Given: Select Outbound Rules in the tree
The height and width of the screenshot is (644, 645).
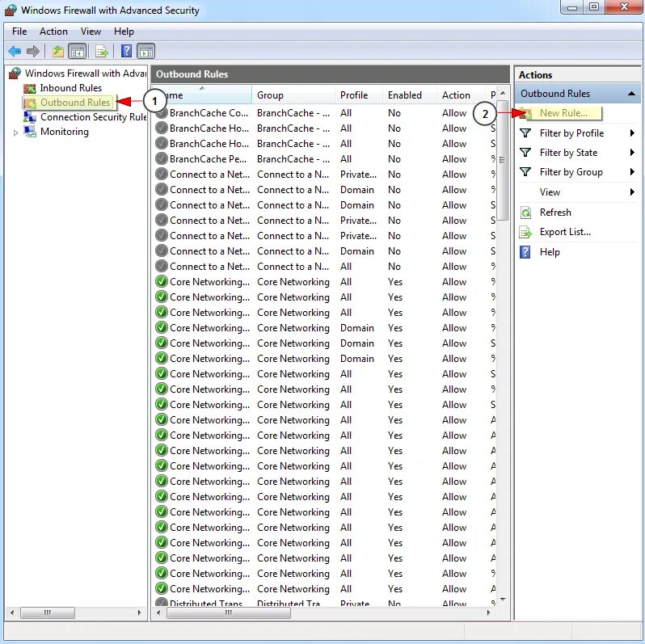Looking at the screenshot, I should click(x=75, y=103).
